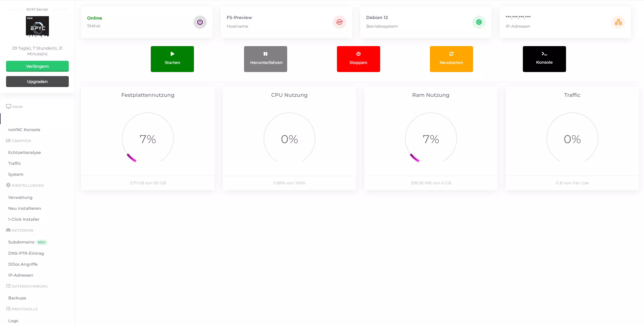
Task: Go to Neu installieren in the sidebar
Action: [24, 208]
